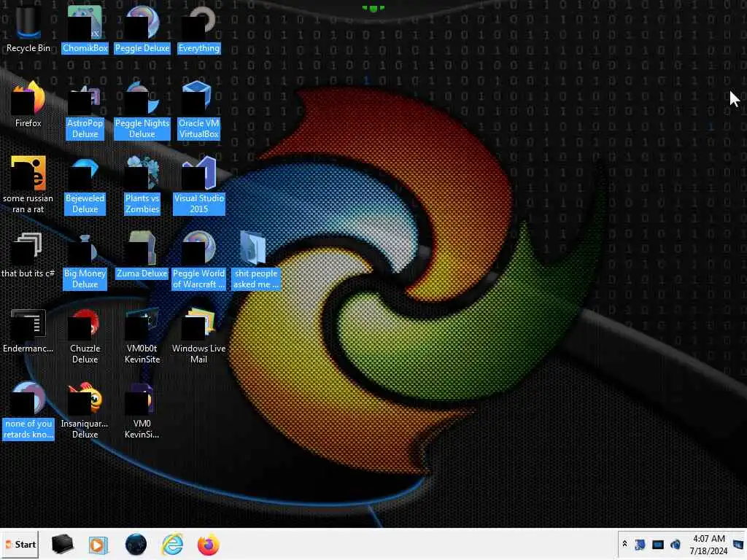Open the dark globe taskbar app
747x560 pixels.
[136, 544]
